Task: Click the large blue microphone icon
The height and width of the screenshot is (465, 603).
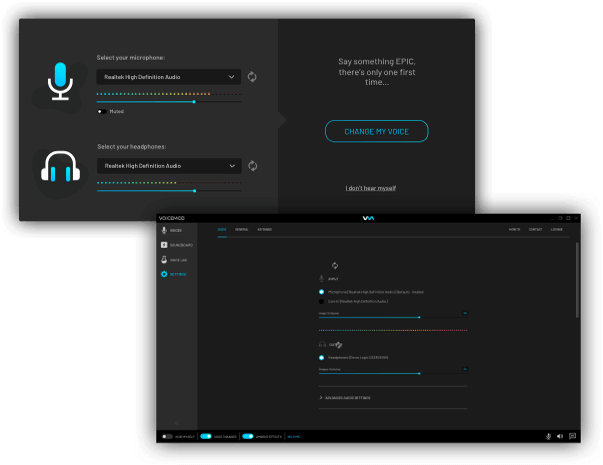Action: pos(60,81)
